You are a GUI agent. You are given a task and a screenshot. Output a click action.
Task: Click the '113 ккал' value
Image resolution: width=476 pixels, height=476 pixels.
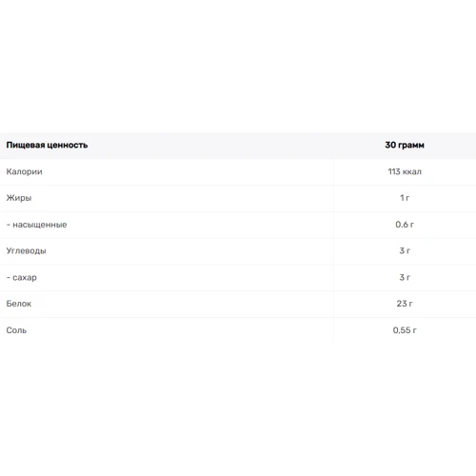click(x=405, y=171)
